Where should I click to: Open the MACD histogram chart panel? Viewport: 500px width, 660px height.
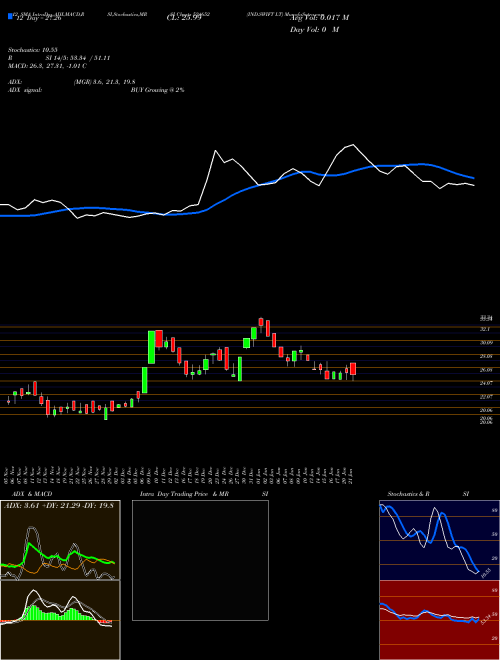coord(60,620)
